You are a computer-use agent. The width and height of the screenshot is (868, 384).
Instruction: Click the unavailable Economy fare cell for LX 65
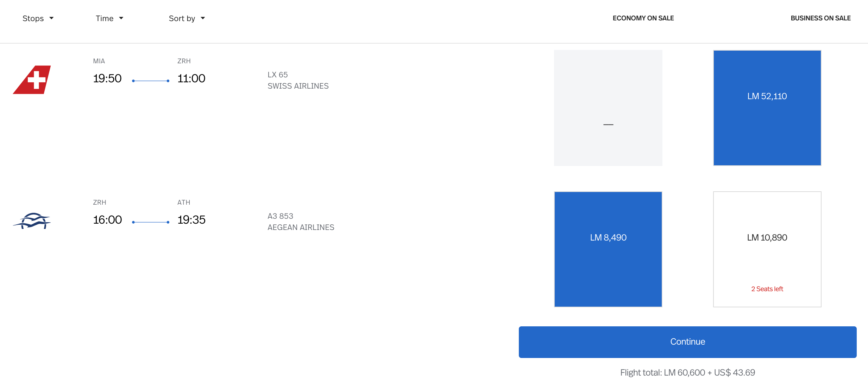coord(608,108)
